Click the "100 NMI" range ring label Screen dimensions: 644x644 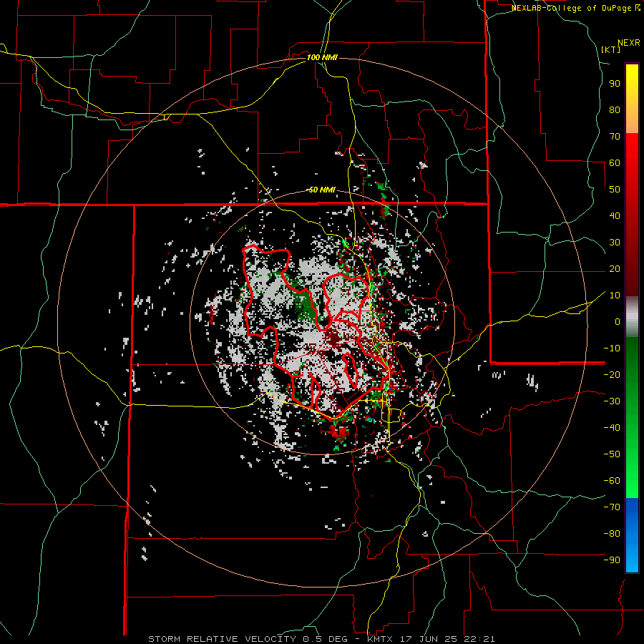point(322,57)
